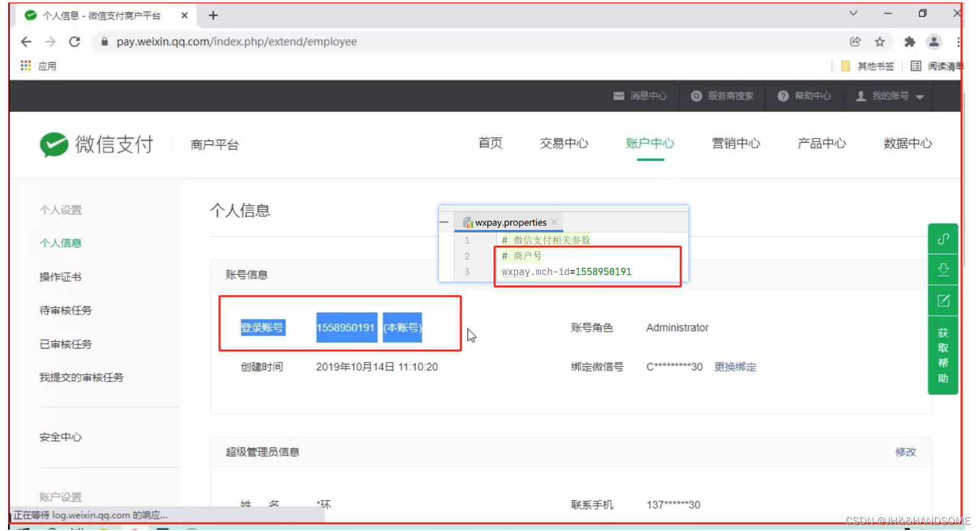Viewport: 980px width, 531px height.
Task: Open 交易中心 navigation item
Action: [x=564, y=143]
